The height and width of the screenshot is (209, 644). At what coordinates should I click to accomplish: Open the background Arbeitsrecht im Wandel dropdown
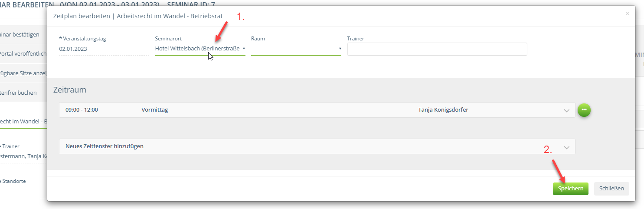(x=23, y=121)
